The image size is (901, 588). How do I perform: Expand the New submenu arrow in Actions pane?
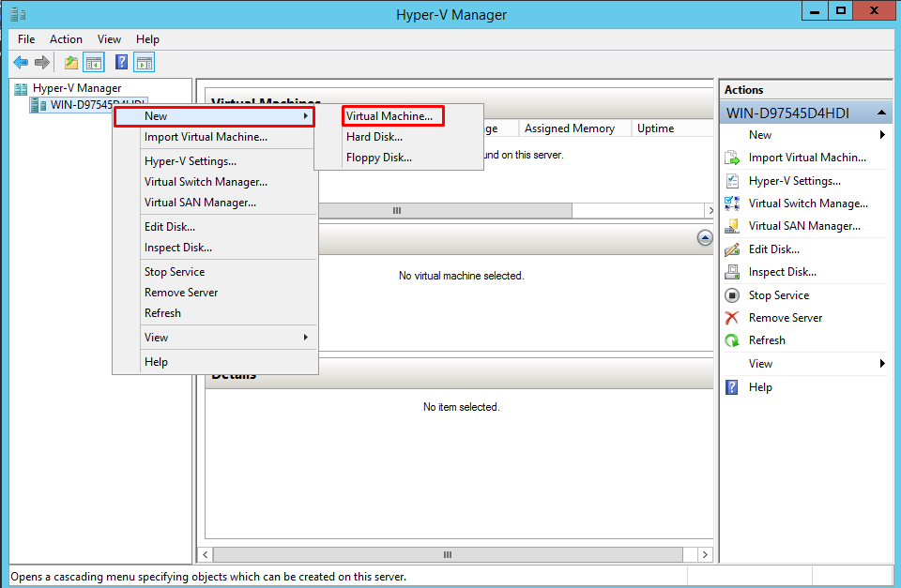882,135
